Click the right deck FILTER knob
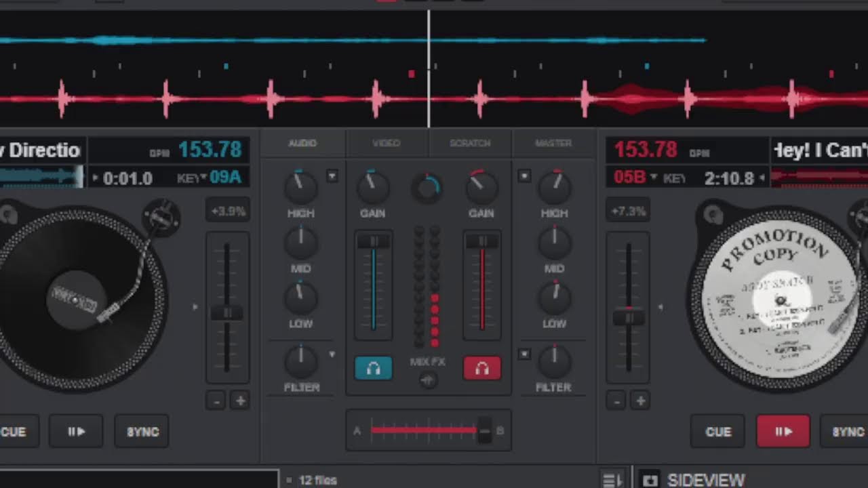This screenshot has width=868, height=488. pyautogui.click(x=554, y=361)
